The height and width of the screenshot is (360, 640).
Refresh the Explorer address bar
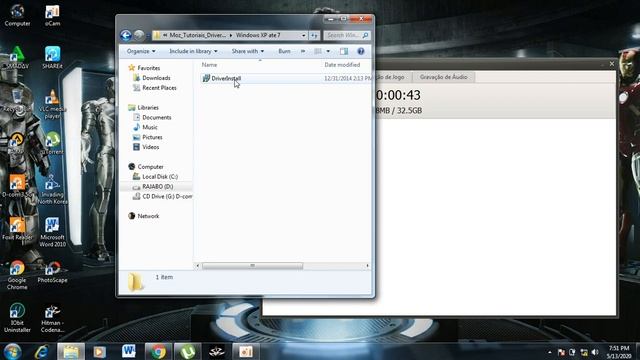pyautogui.click(x=314, y=36)
